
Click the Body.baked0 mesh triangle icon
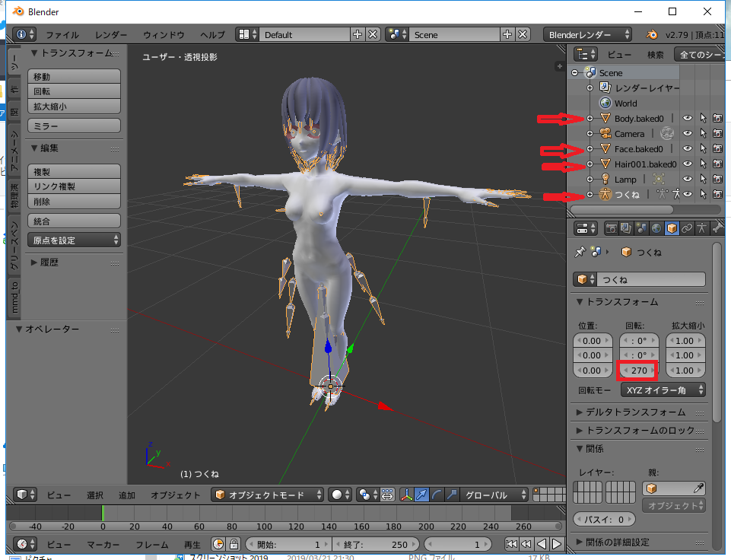click(605, 119)
